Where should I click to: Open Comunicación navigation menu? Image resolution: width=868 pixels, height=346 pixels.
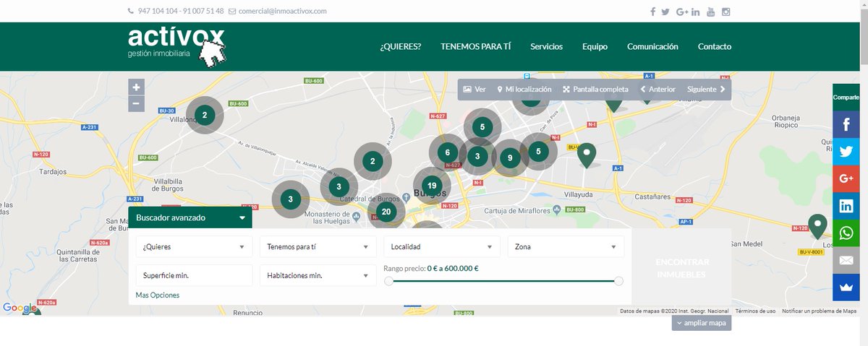[x=652, y=46]
